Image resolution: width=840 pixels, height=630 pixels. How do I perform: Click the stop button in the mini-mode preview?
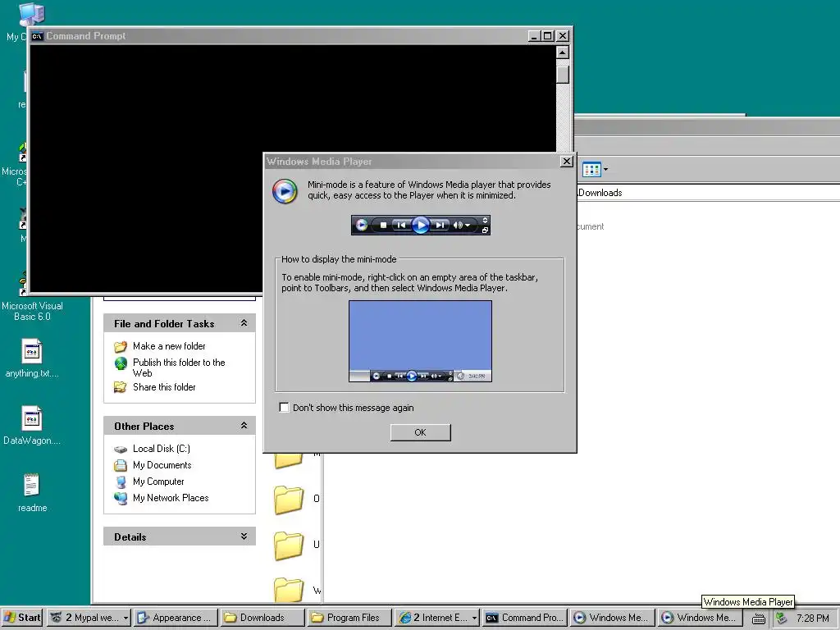tap(383, 226)
